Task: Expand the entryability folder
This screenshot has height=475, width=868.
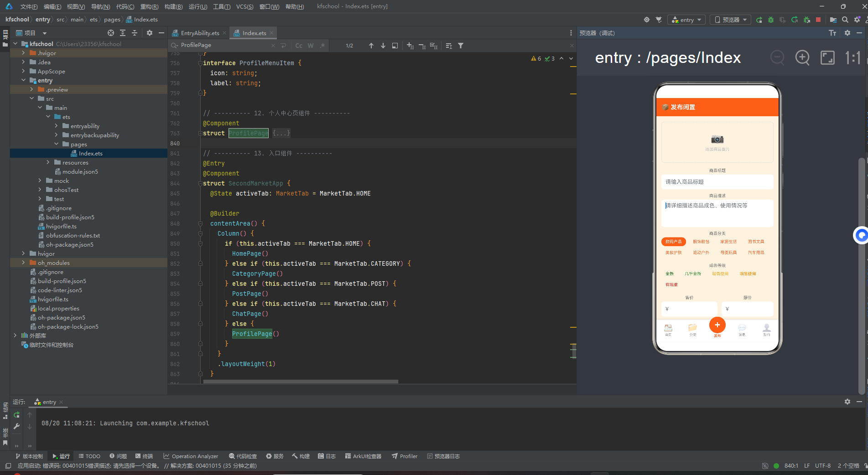Action: 56,126
